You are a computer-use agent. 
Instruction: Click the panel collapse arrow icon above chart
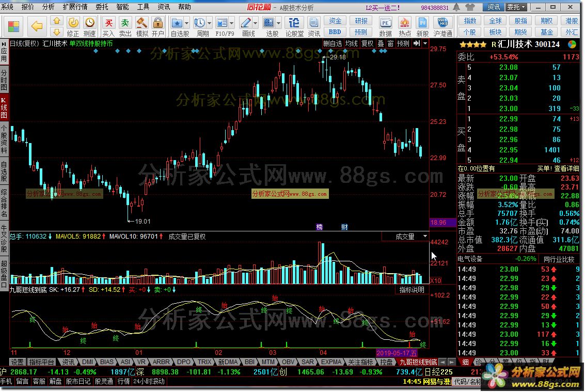click(x=417, y=44)
